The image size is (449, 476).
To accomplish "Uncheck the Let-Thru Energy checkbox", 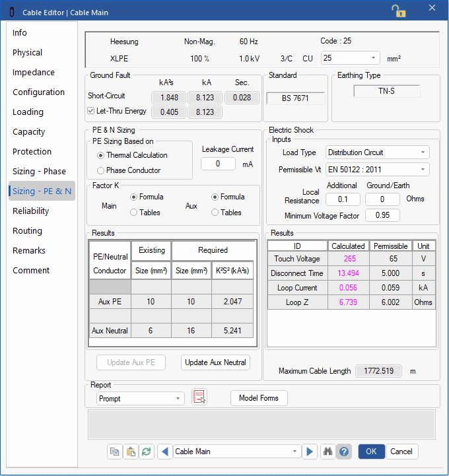I will coord(92,111).
